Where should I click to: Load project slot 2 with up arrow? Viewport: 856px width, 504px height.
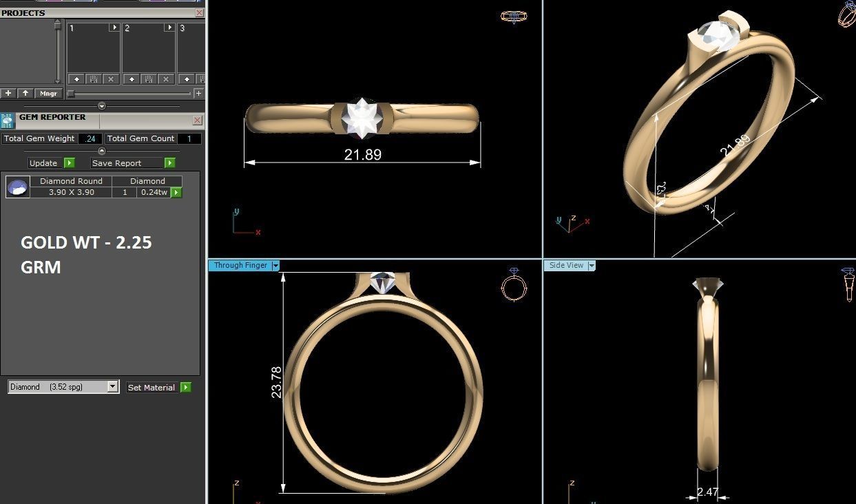coord(132,79)
